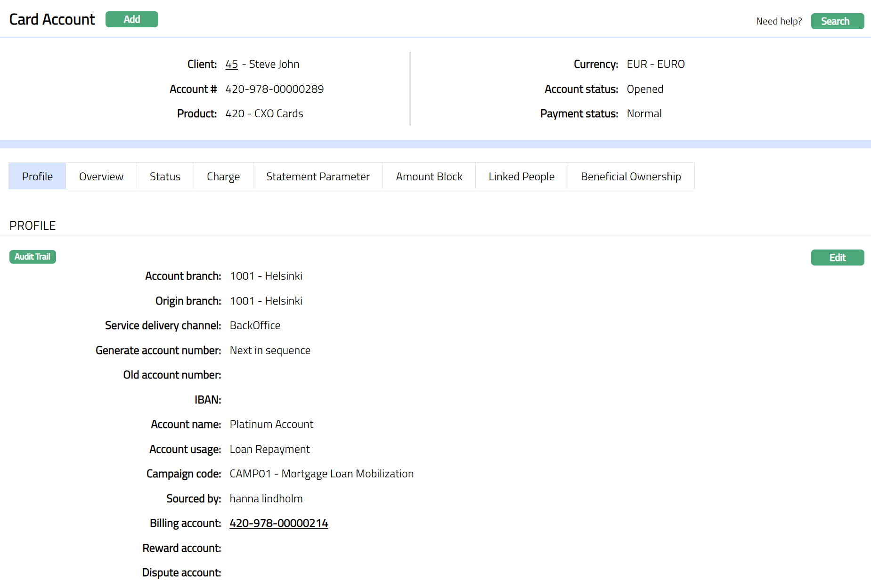Click the PROFILE section heading
The height and width of the screenshot is (588, 871).
pyautogui.click(x=33, y=226)
